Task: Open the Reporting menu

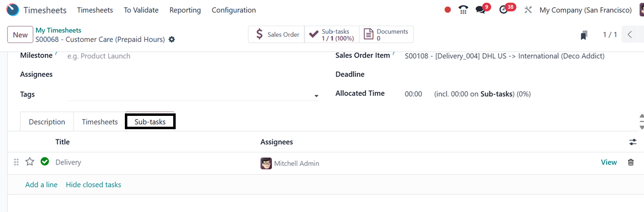Action: click(185, 10)
